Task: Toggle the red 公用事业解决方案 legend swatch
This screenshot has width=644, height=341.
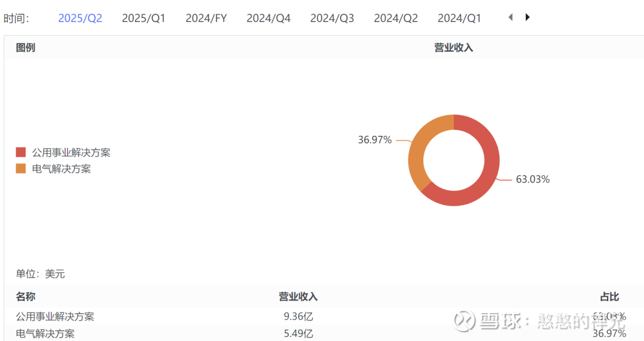Action: coord(21,153)
